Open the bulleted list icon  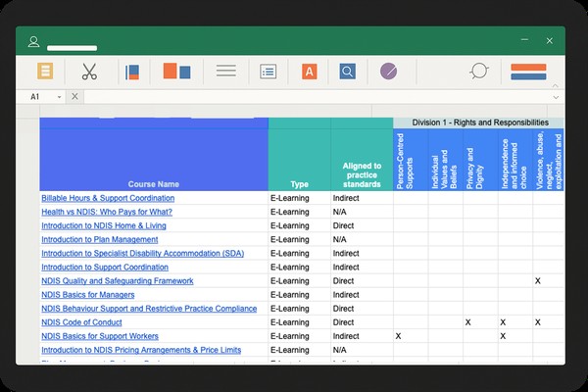point(269,72)
